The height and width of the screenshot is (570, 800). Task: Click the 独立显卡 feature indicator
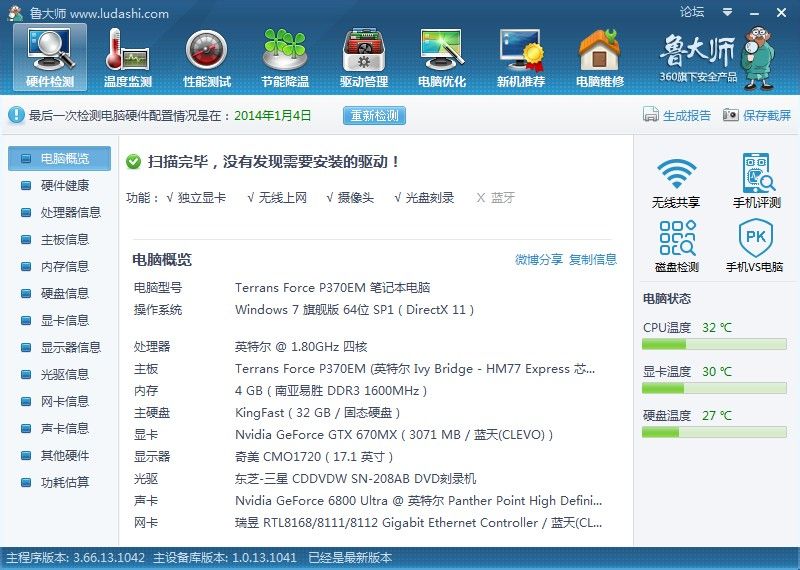[196, 198]
